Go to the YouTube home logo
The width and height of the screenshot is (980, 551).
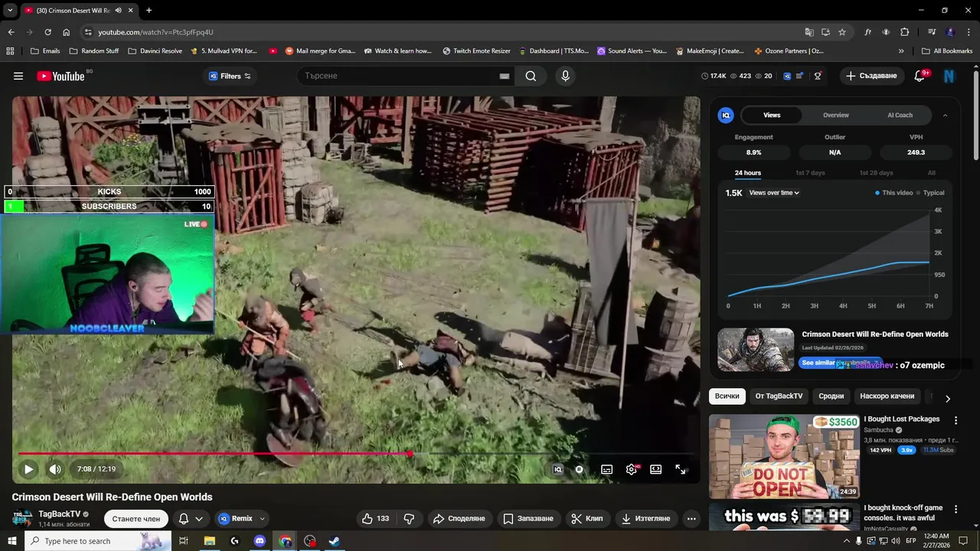(x=60, y=76)
